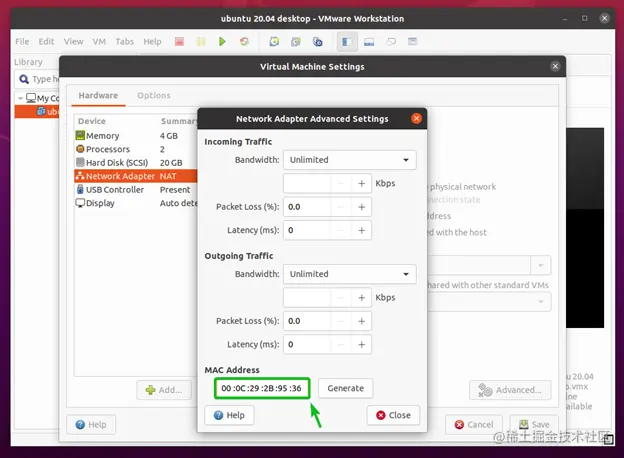
Task: Select the Network Adapter NAT row
Action: (135, 176)
